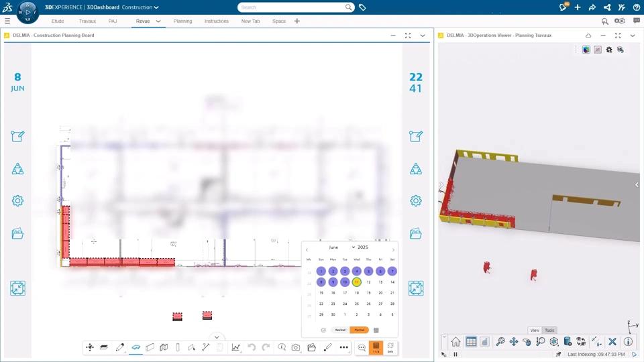Viewport: 644px width, 362px height.
Task: Click the blue X icon in viewer toolbar
Action: (x=612, y=341)
